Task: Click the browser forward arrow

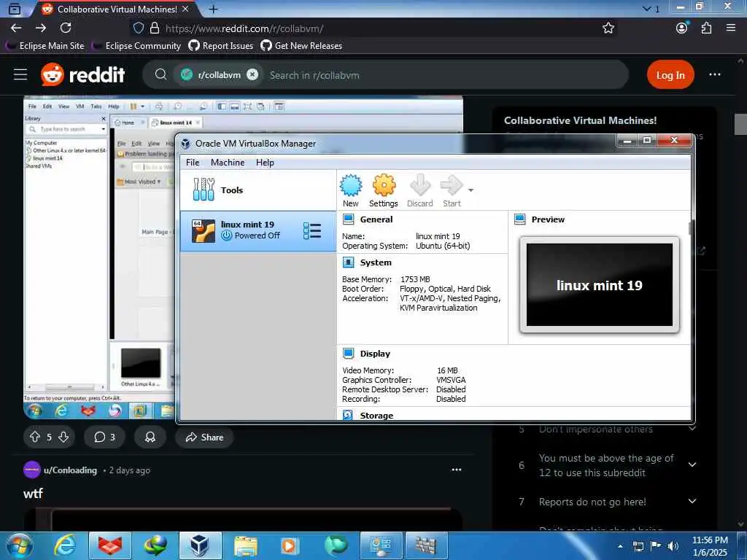Action: [41, 28]
